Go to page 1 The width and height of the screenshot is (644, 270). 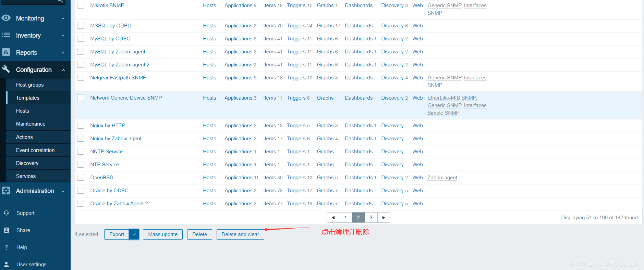[x=345, y=218]
